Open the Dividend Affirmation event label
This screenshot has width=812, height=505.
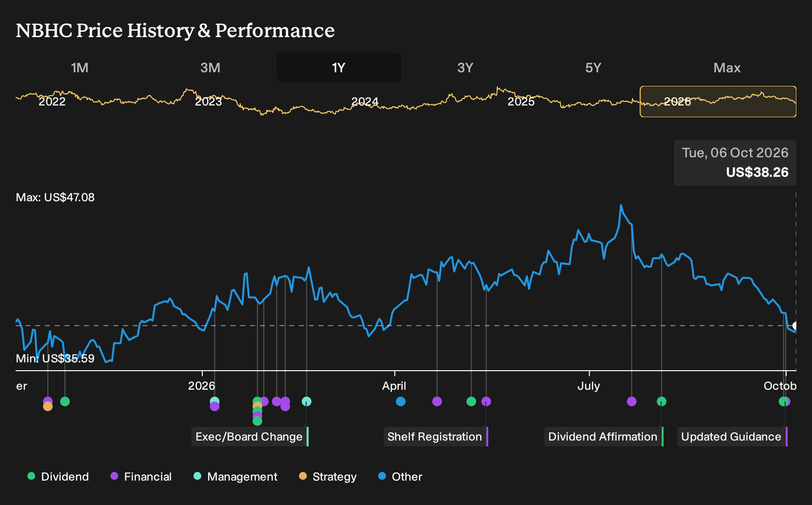click(x=604, y=437)
